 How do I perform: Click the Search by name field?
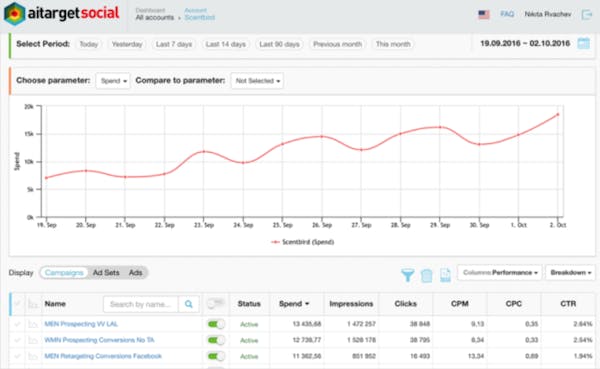click(x=140, y=304)
